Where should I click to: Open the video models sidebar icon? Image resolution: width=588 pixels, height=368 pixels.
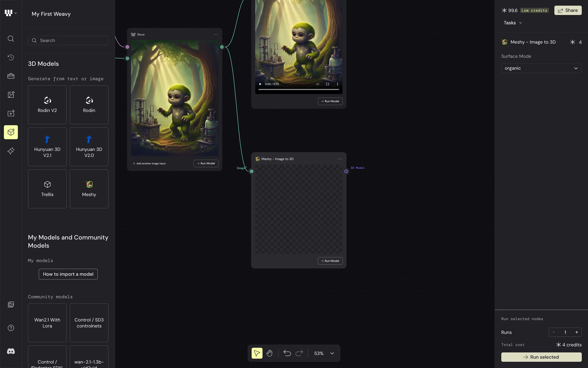(11, 113)
